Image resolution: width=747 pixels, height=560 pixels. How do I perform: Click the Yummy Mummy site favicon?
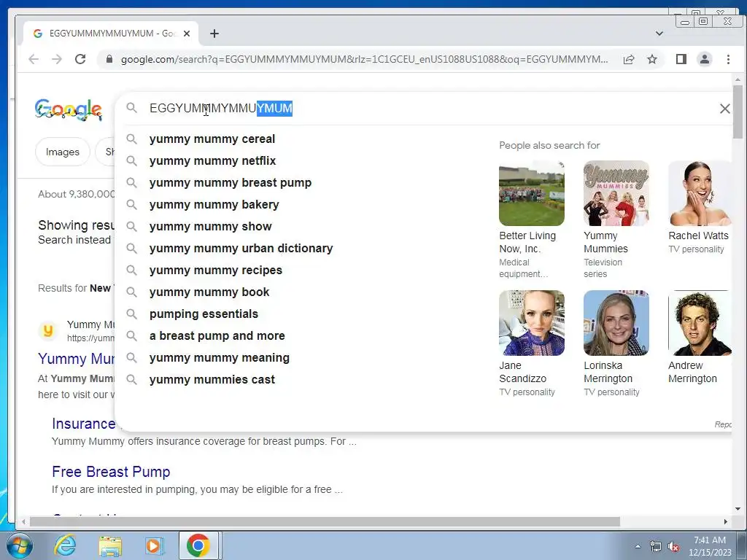click(x=48, y=330)
